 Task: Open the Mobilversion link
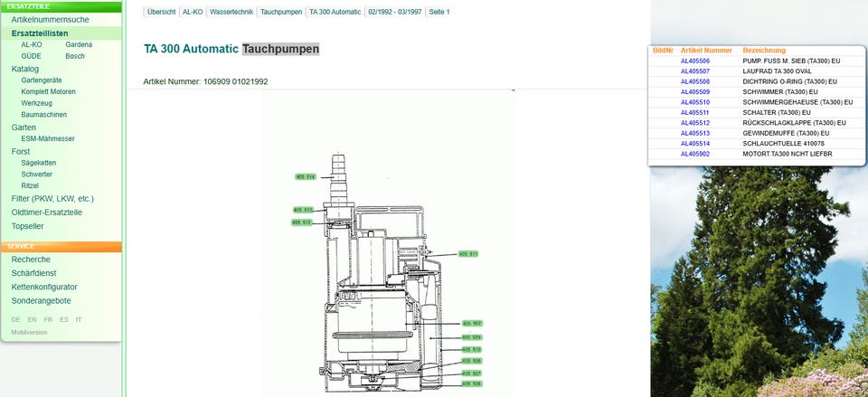tap(29, 332)
